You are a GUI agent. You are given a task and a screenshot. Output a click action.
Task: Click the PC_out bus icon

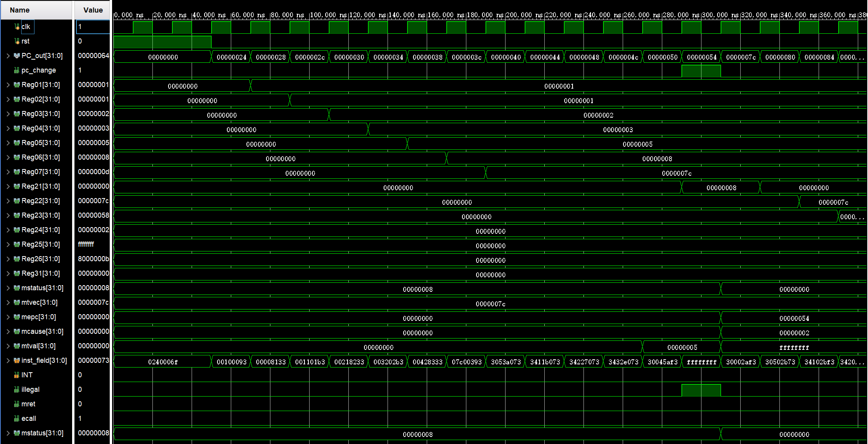pos(16,56)
